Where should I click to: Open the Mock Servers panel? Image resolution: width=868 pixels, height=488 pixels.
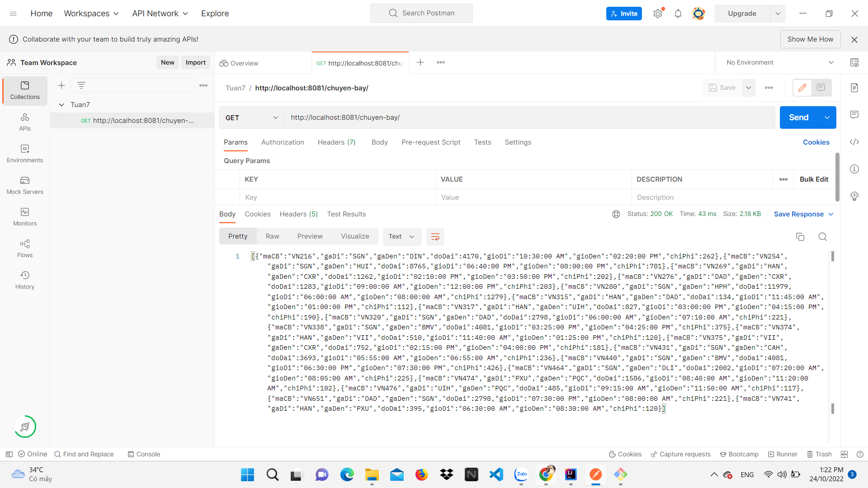tap(25, 185)
